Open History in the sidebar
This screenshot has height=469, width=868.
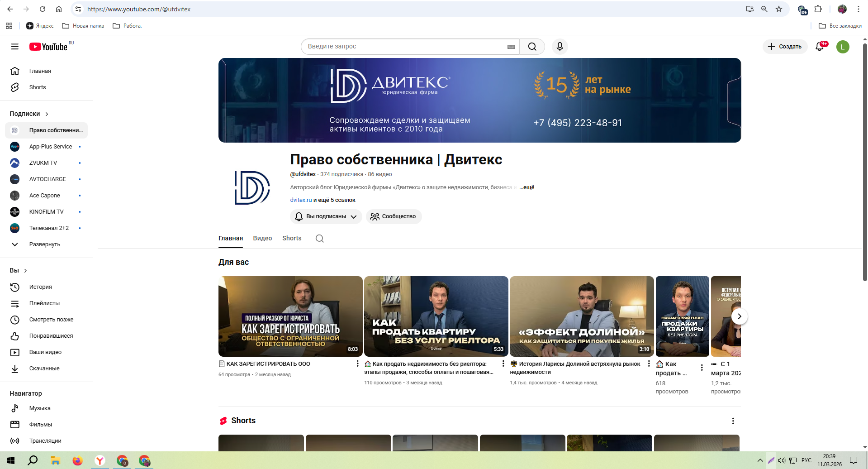tap(40, 287)
